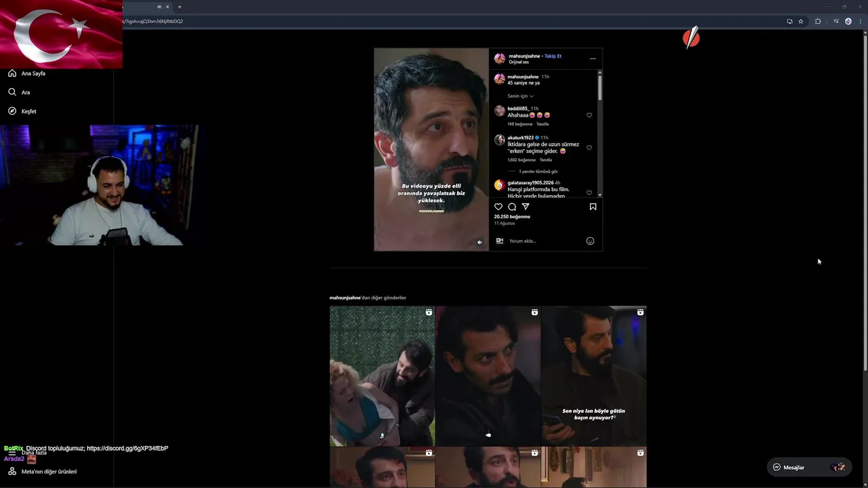This screenshot has width=868, height=488.
Task: Play the main reel video
Action: (x=431, y=149)
